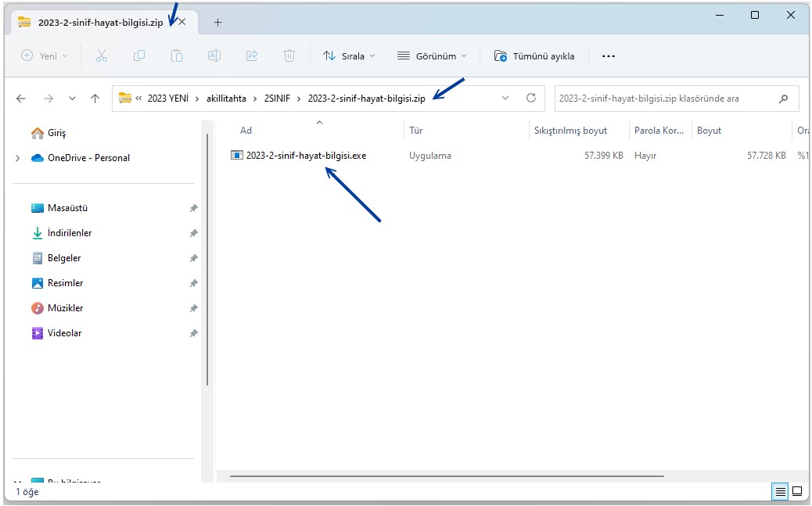The height and width of the screenshot is (506, 812).
Task: Click the search box for the zip folder
Action: [x=665, y=99]
